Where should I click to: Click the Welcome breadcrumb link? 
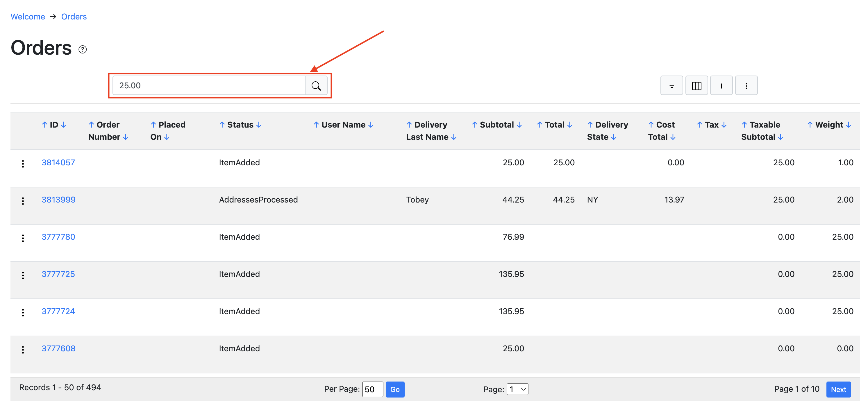(x=28, y=17)
